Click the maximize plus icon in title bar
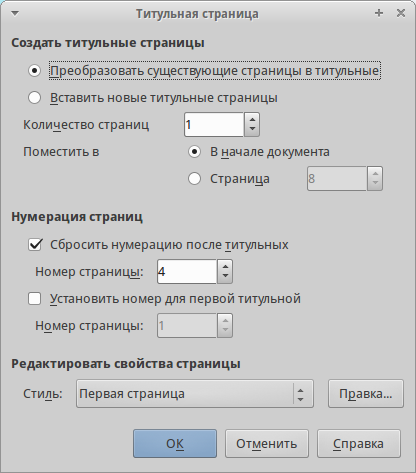The height and width of the screenshot is (473, 416). (379, 13)
